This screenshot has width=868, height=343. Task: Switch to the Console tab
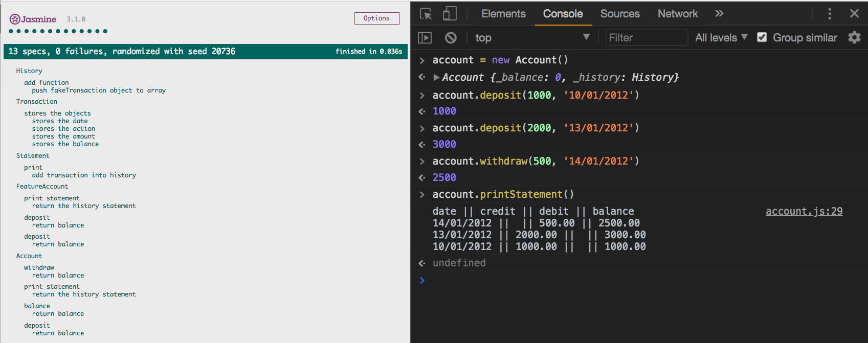pyautogui.click(x=563, y=14)
